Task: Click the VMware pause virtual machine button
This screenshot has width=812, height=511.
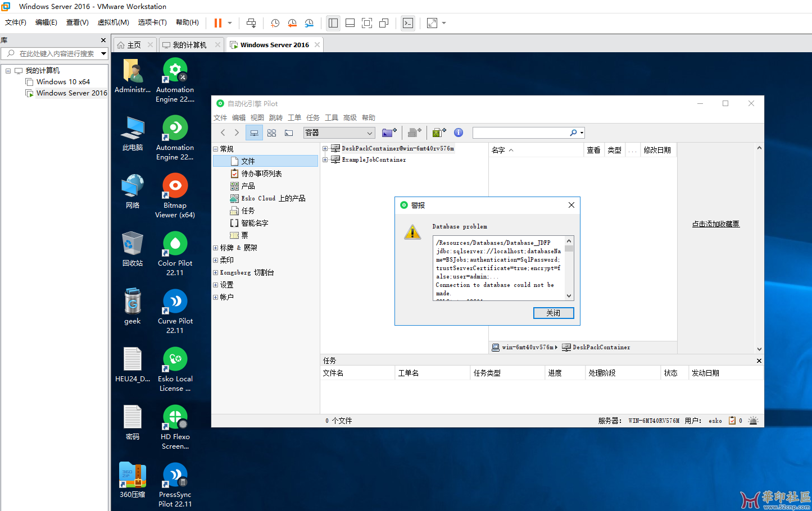Action: click(217, 23)
